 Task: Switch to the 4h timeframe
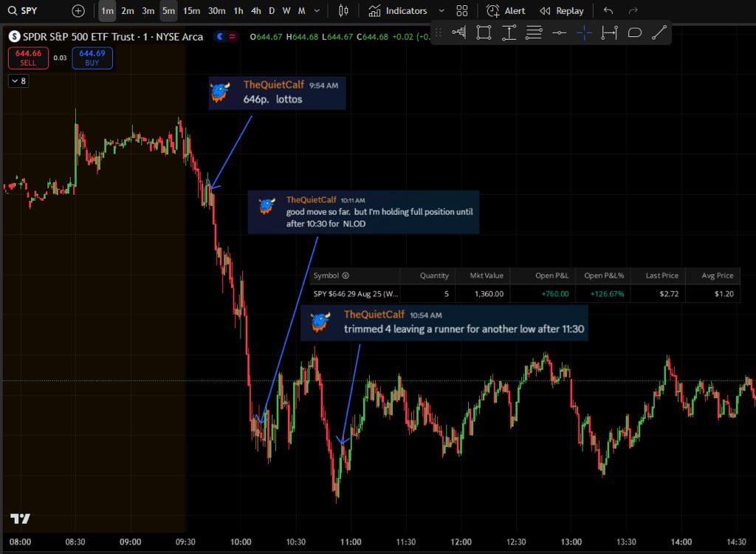[x=256, y=10]
